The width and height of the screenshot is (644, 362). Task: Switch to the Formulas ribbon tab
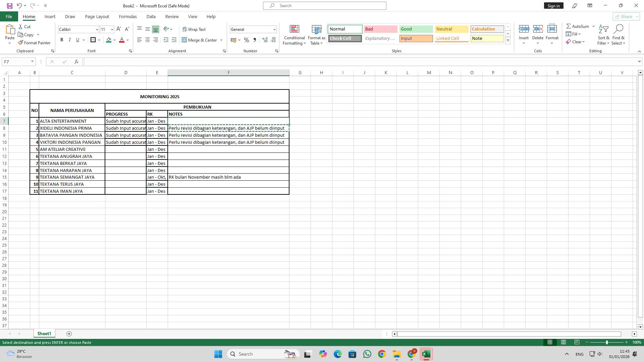128,16
